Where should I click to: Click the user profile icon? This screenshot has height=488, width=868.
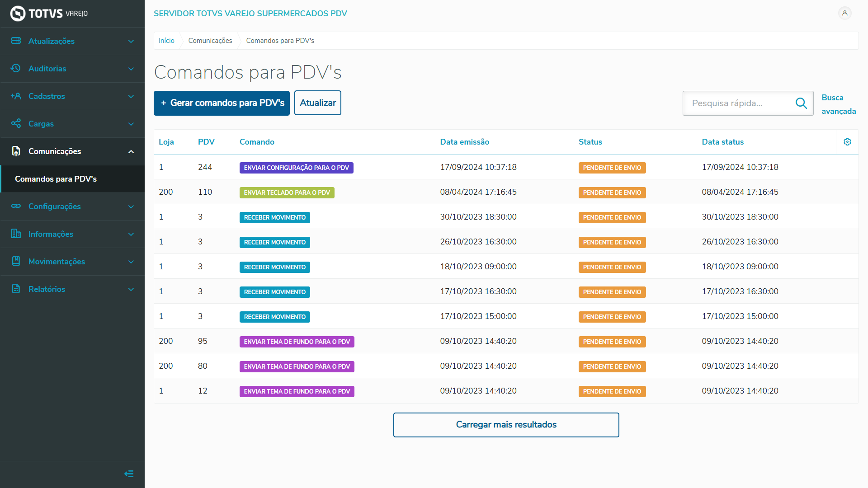844,13
